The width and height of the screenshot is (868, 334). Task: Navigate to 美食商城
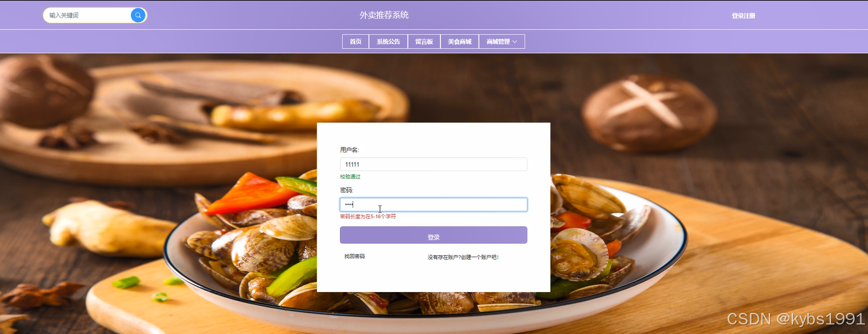click(x=459, y=41)
